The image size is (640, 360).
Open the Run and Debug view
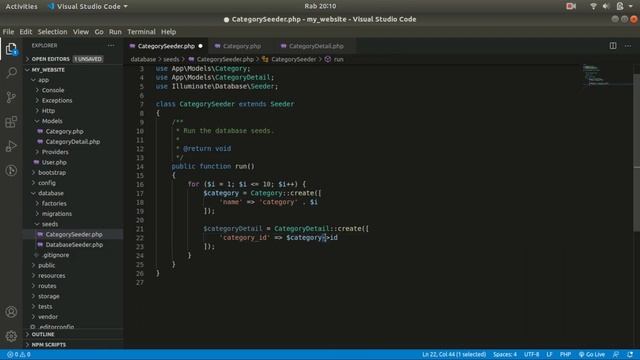coord(11,146)
